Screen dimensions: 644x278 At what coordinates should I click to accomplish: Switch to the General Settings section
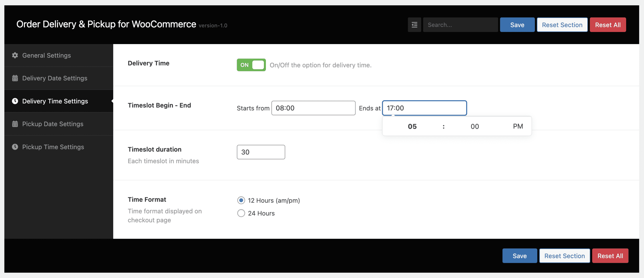pyautogui.click(x=47, y=55)
